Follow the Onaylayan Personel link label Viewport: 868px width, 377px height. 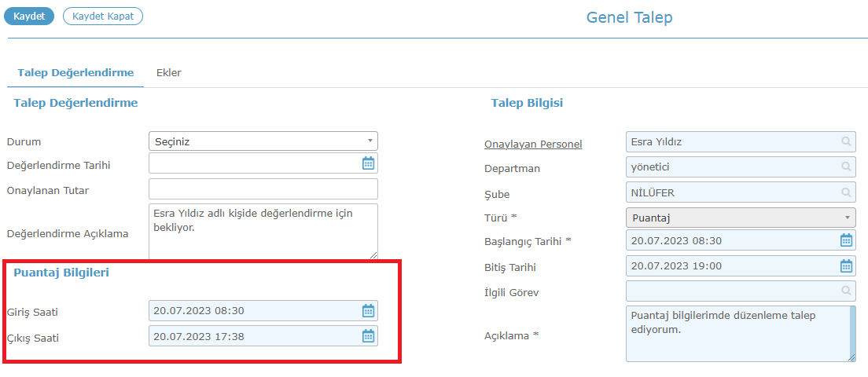[x=533, y=145]
